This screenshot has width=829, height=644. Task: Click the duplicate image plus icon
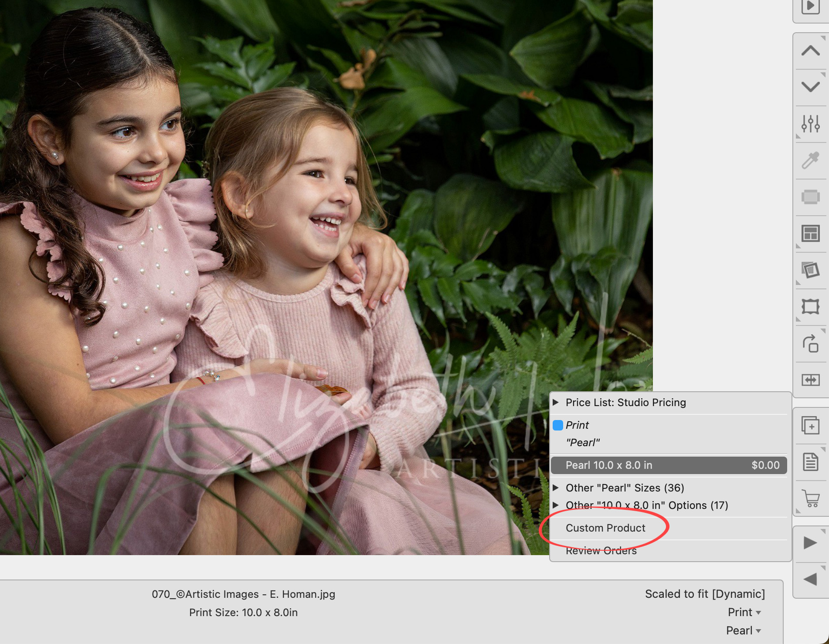pos(810,425)
